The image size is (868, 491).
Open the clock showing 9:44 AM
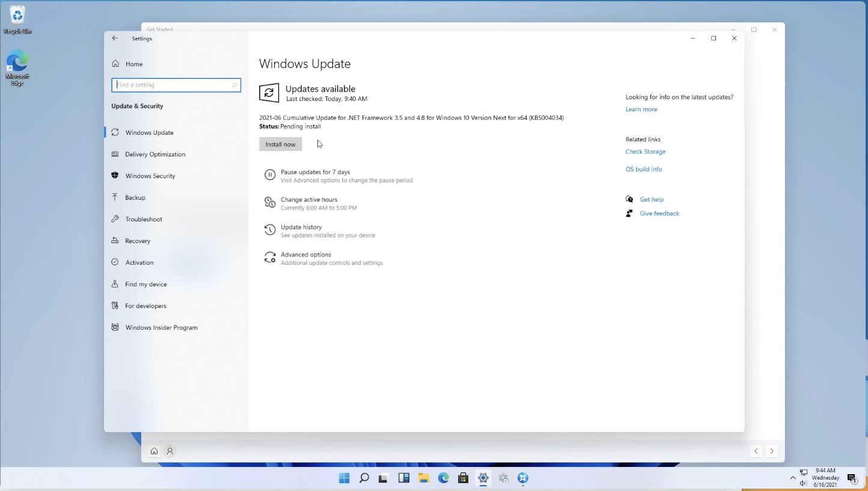[825, 478]
